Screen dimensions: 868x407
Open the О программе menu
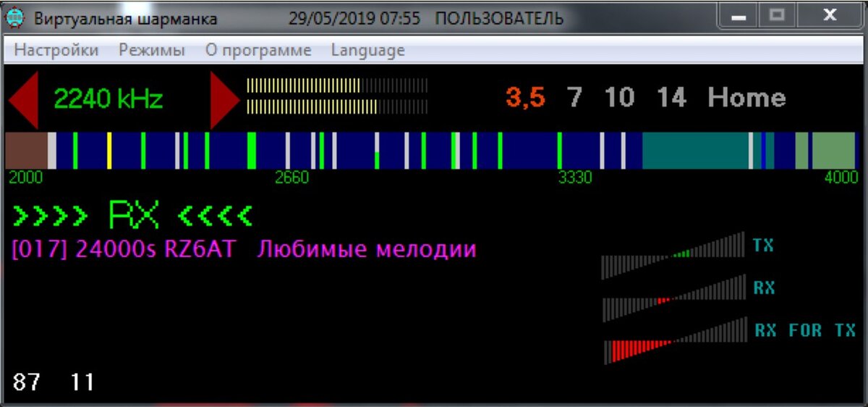(258, 51)
